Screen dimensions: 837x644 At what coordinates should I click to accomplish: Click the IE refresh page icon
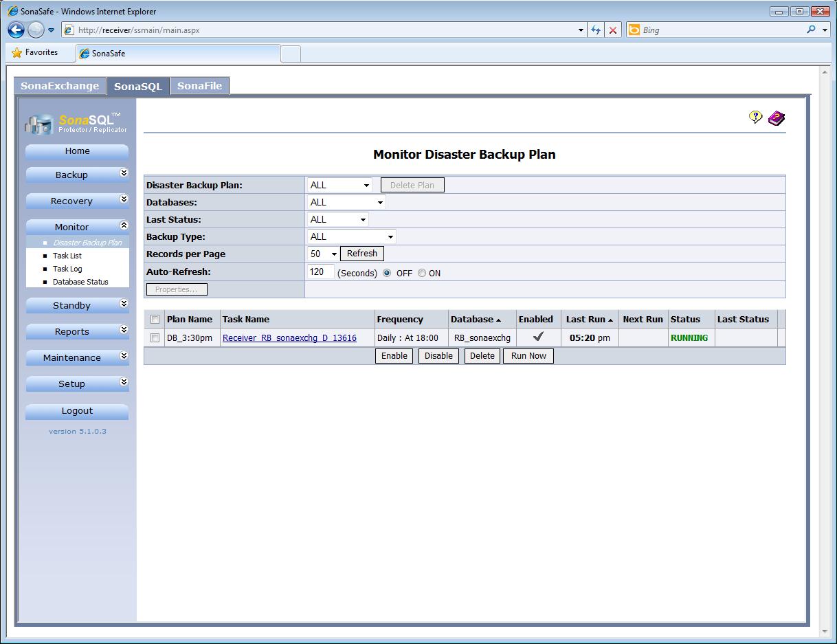596,30
